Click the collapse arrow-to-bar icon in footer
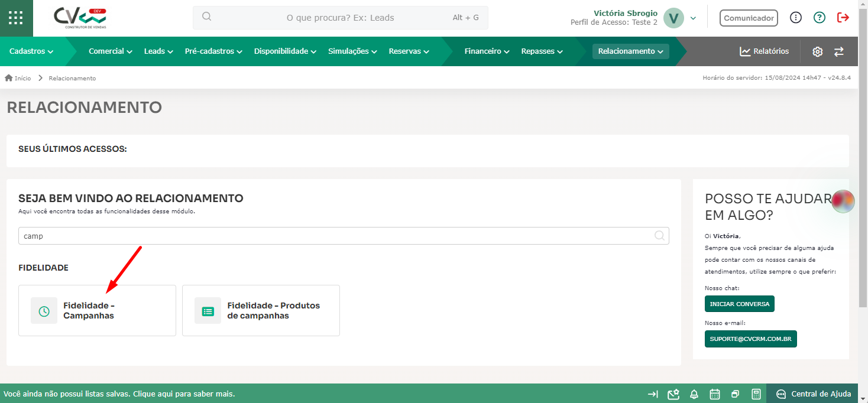 tap(653, 394)
